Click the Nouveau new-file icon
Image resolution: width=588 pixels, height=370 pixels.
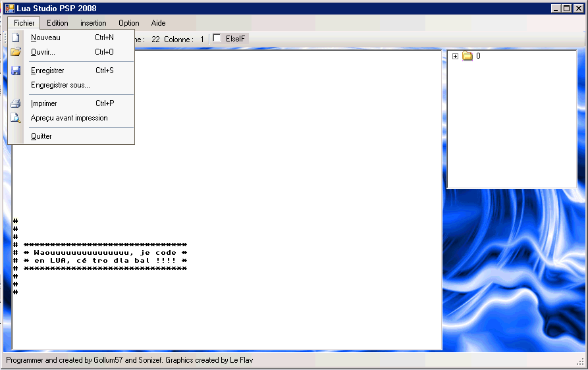(x=15, y=38)
